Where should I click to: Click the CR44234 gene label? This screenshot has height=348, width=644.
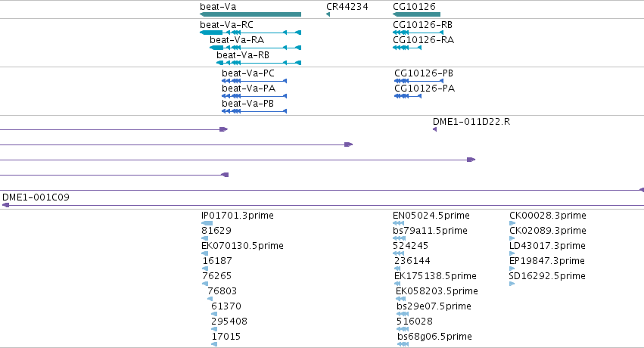click(347, 7)
